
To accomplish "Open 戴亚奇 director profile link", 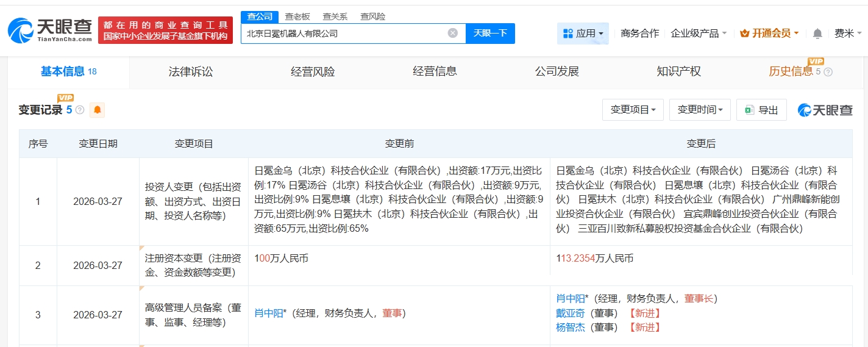I will [570, 313].
